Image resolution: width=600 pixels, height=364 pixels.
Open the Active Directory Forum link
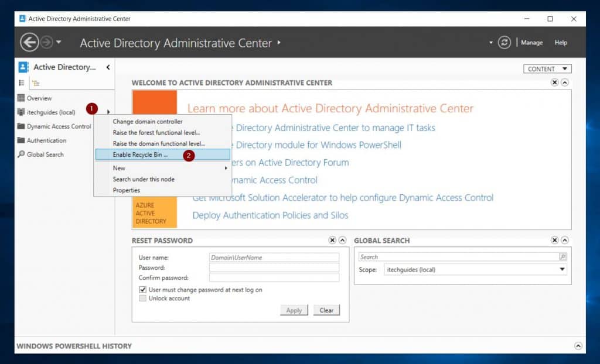(290, 163)
